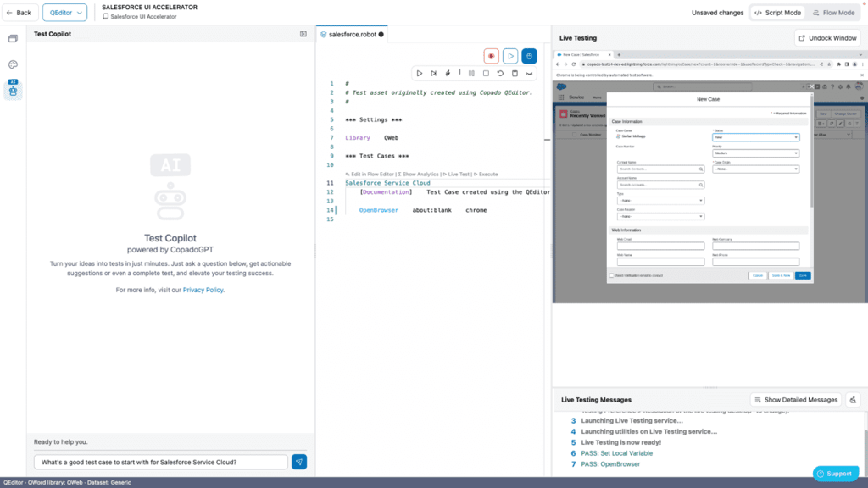Click the Contact Name search field

[660, 169]
